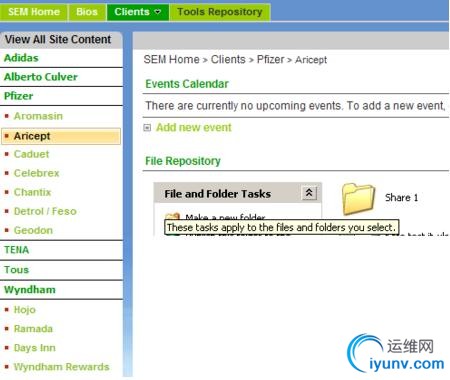This screenshot has height=380, width=450.
Task: Open the File Repository heading link
Action: tap(183, 161)
